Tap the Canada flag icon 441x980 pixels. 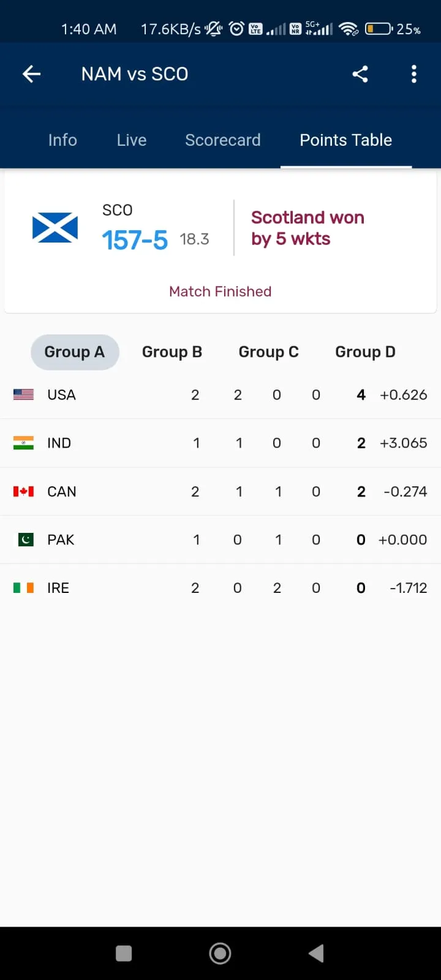23,491
